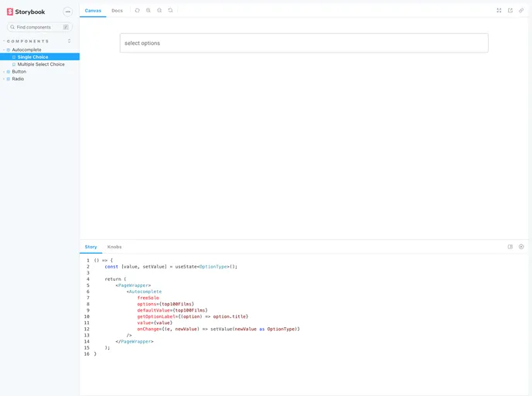This screenshot has height=396, width=532.
Task: Click the Multiple Select Choice bookmark icon
Action: [x=14, y=64]
